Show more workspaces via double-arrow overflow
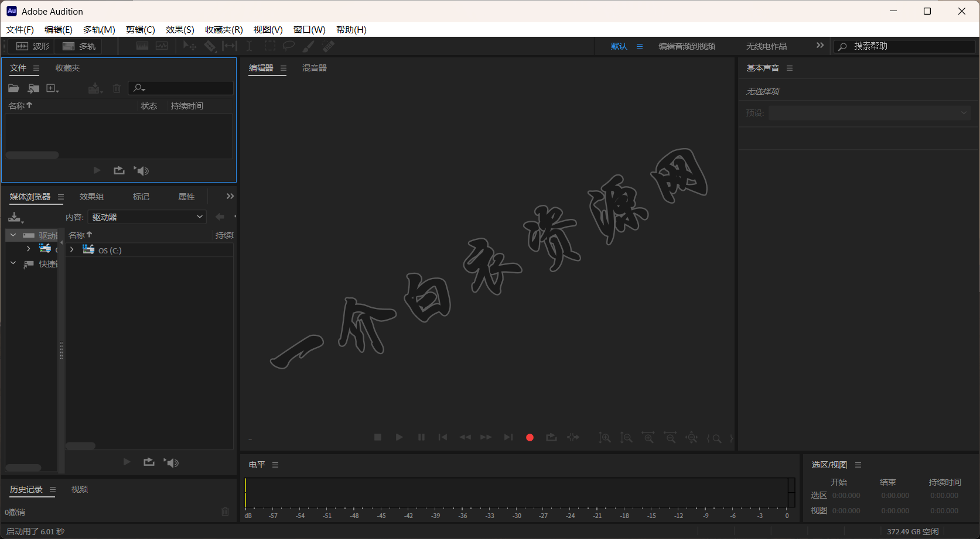This screenshot has width=980, height=539. [x=819, y=46]
